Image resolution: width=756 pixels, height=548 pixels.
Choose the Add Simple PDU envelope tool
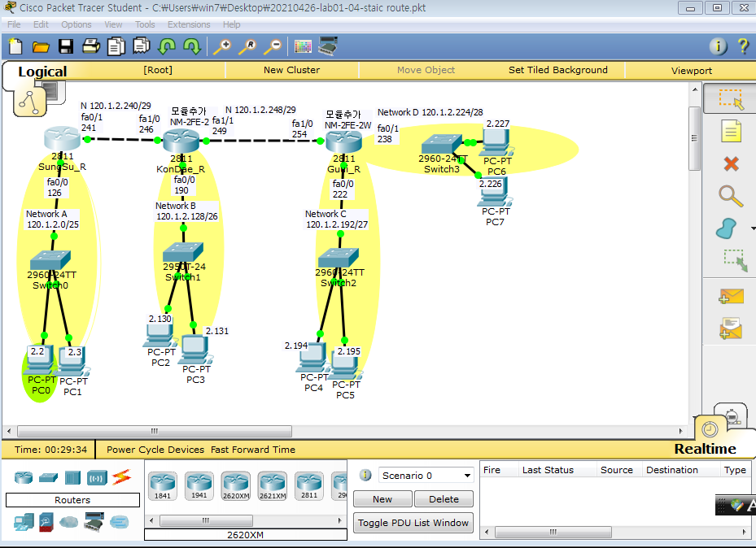click(x=731, y=296)
